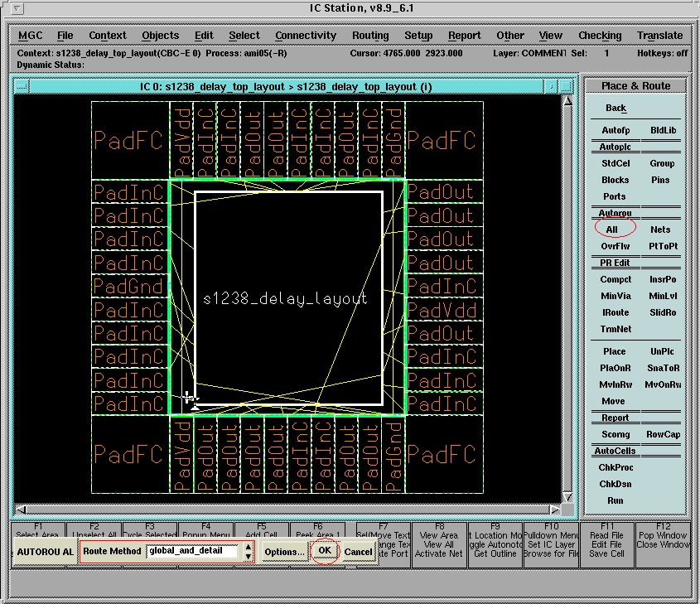
Task: Select the StdCel autoplace item
Action: 616,163
